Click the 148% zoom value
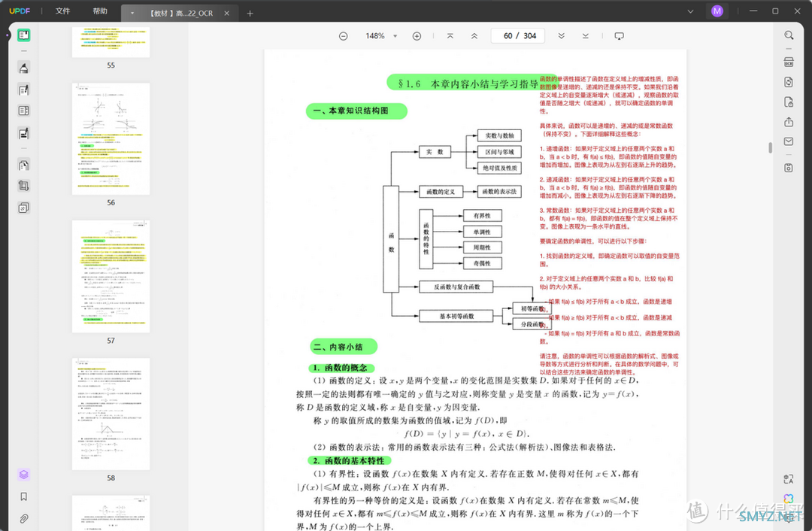Screen dimensions: 812x531 pos(375,36)
